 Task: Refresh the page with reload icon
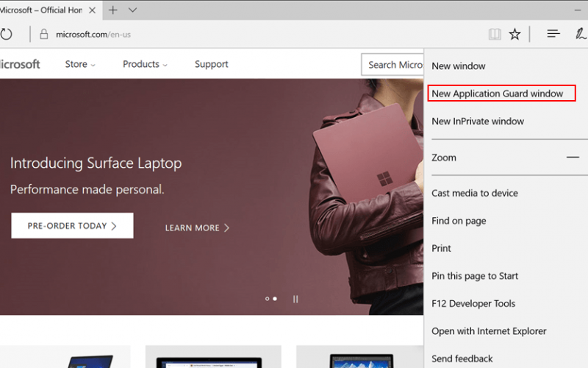point(6,34)
